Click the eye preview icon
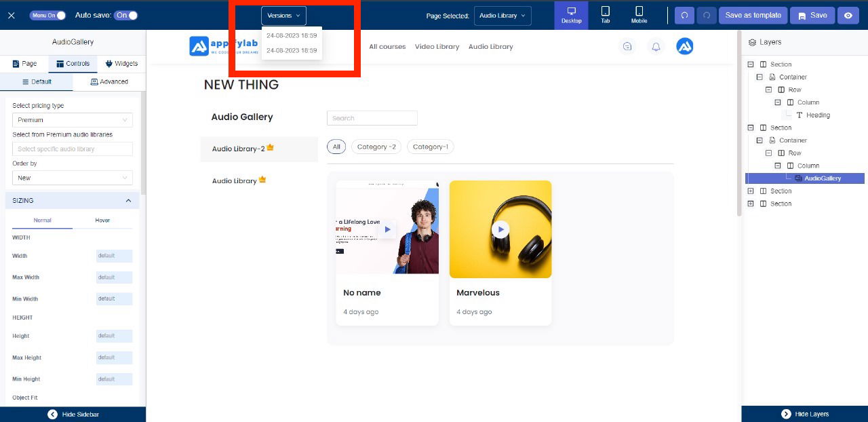The image size is (868, 422). tap(848, 16)
